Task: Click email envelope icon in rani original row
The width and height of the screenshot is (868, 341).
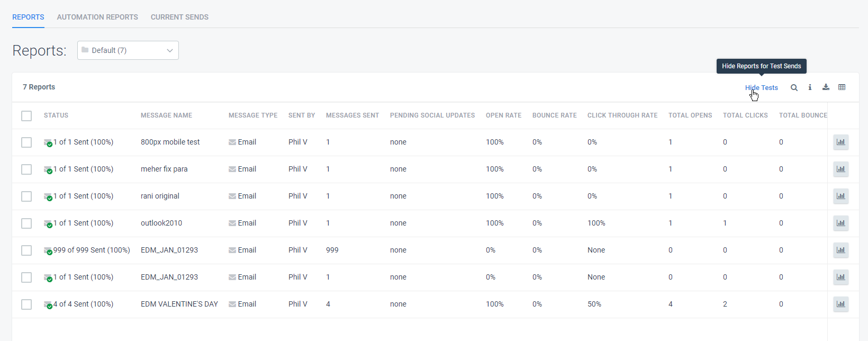Action: 232,196
